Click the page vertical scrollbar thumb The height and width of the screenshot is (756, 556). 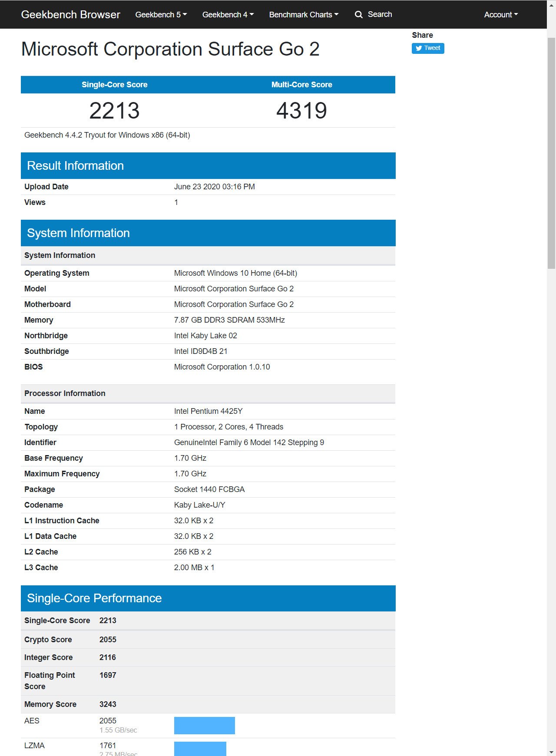[551, 153]
